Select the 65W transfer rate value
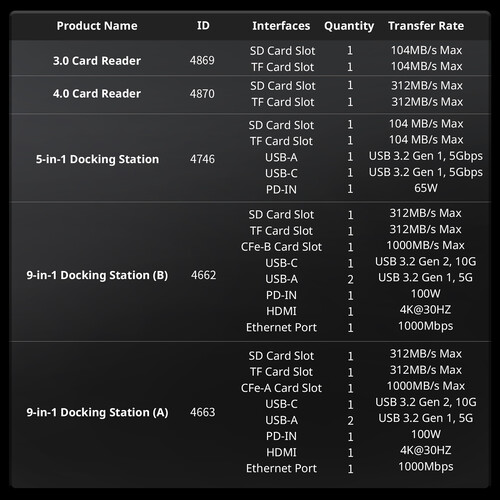The image size is (500, 500). pyautogui.click(x=426, y=188)
